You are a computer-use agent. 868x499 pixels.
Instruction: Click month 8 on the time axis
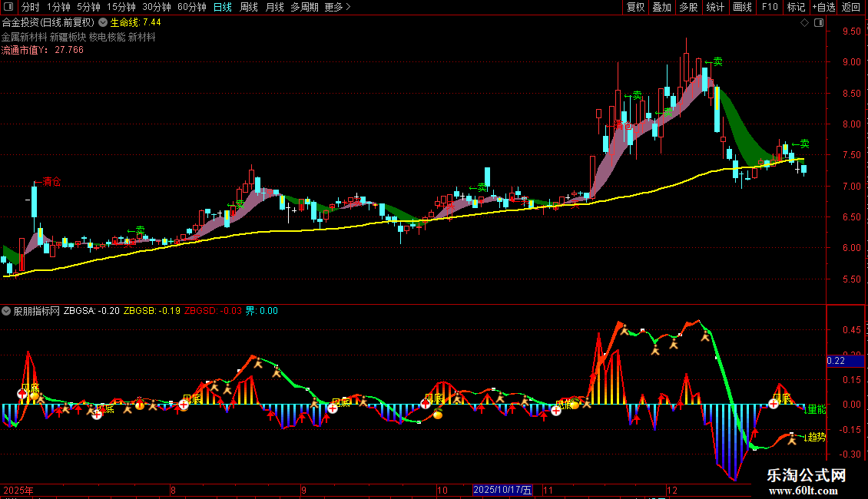tap(174, 490)
